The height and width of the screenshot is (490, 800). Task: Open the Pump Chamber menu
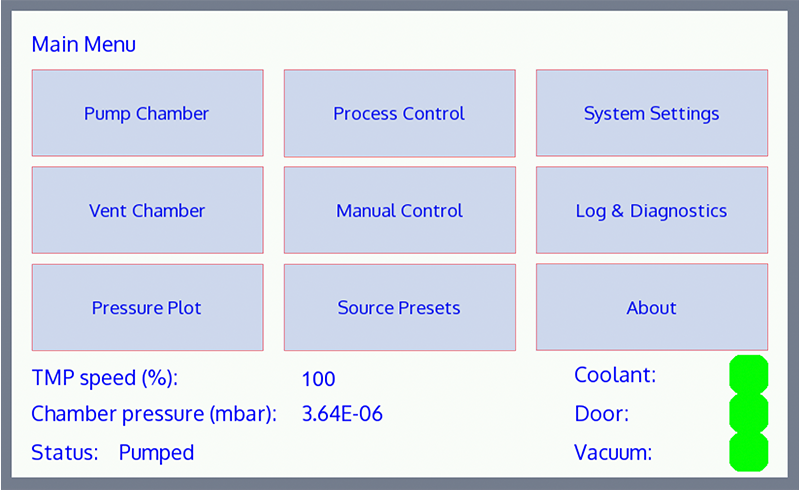pyautogui.click(x=147, y=113)
